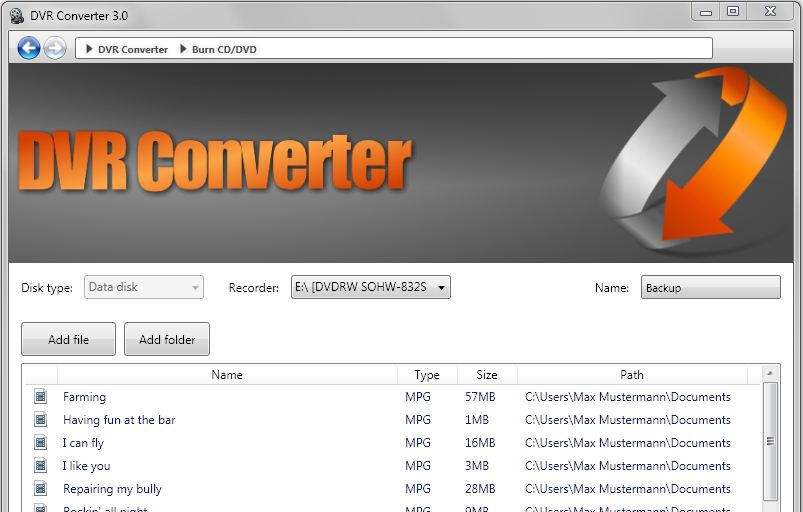Select the I like you row
The width and height of the screenshot is (803, 512).
point(392,466)
